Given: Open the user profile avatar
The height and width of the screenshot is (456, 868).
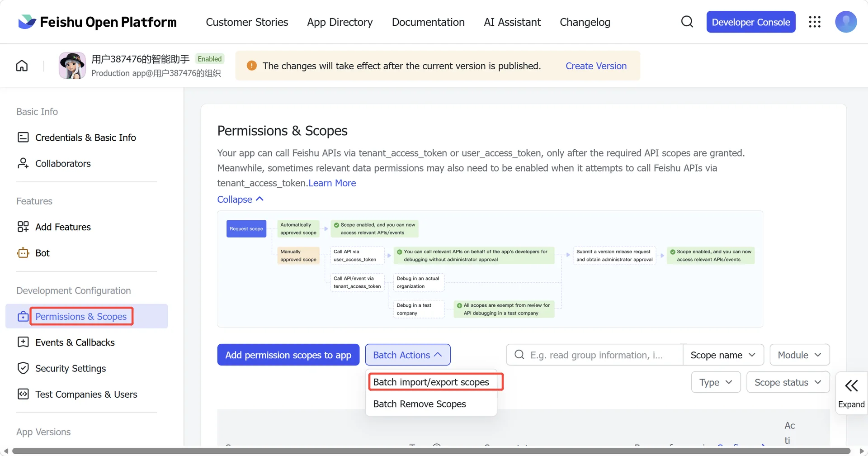Looking at the screenshot, I should 846,22.
